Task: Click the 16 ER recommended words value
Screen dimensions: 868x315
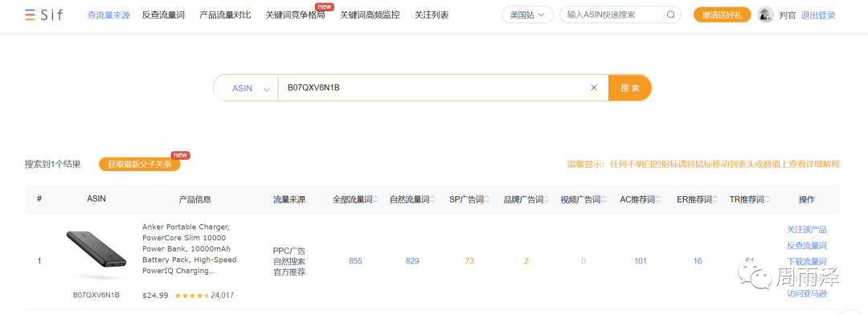Action: (697, 261)
